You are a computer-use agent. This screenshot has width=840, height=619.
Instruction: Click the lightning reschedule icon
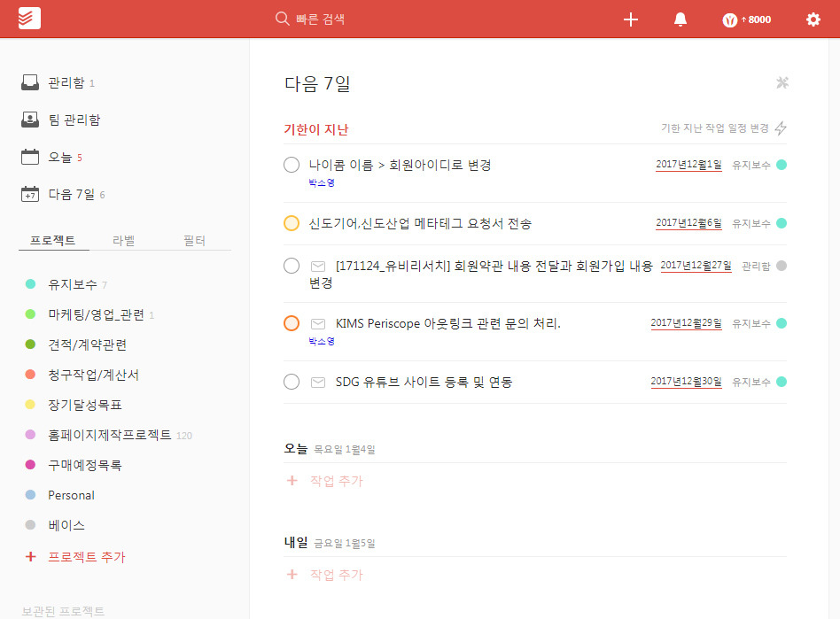781,128
